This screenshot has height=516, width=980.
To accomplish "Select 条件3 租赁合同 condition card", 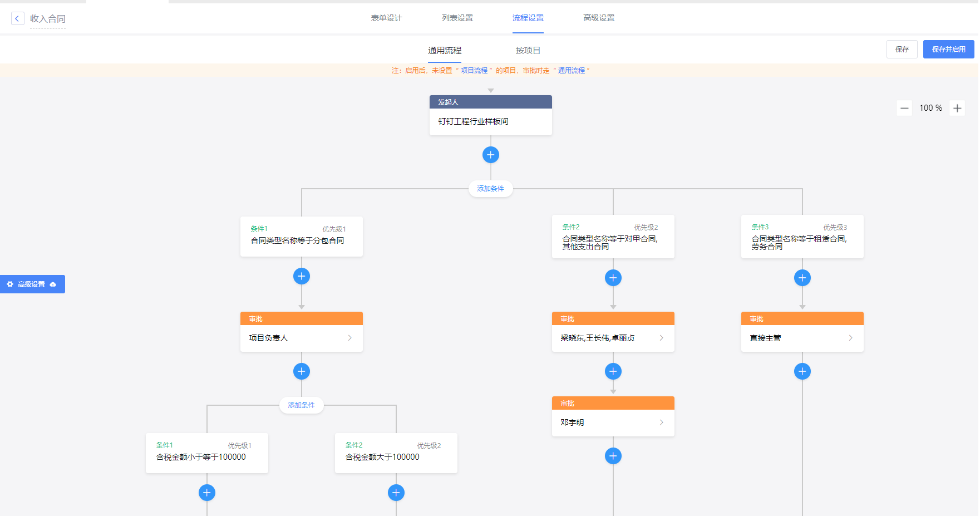I will 802,237.
